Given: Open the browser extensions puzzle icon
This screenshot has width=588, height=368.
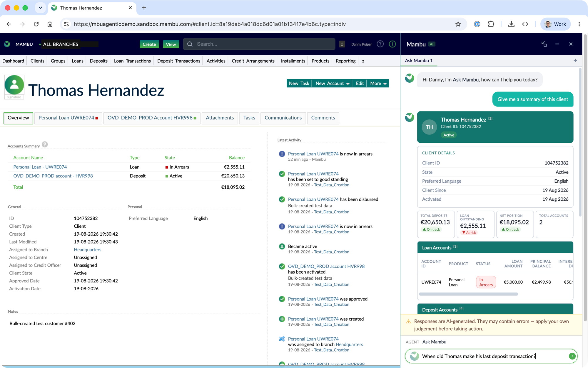Looking at the screenshot, I should tap(491, 24).
